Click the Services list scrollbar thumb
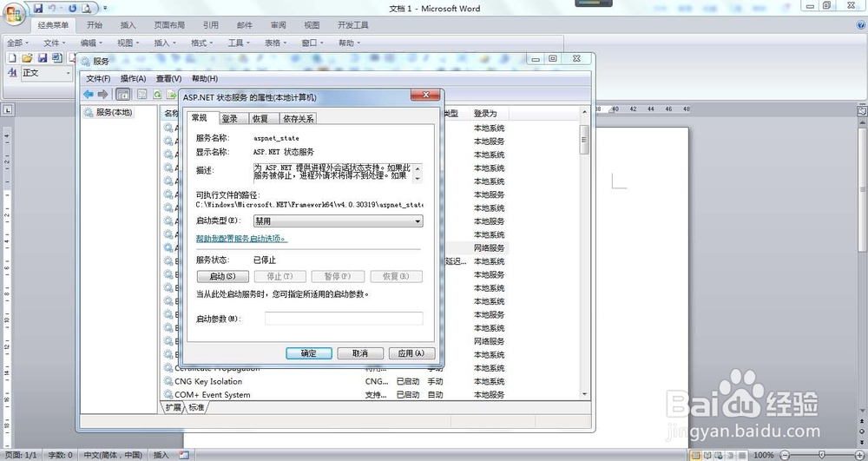868x461 pixels. pyautogui.click(x=584, y=139)
